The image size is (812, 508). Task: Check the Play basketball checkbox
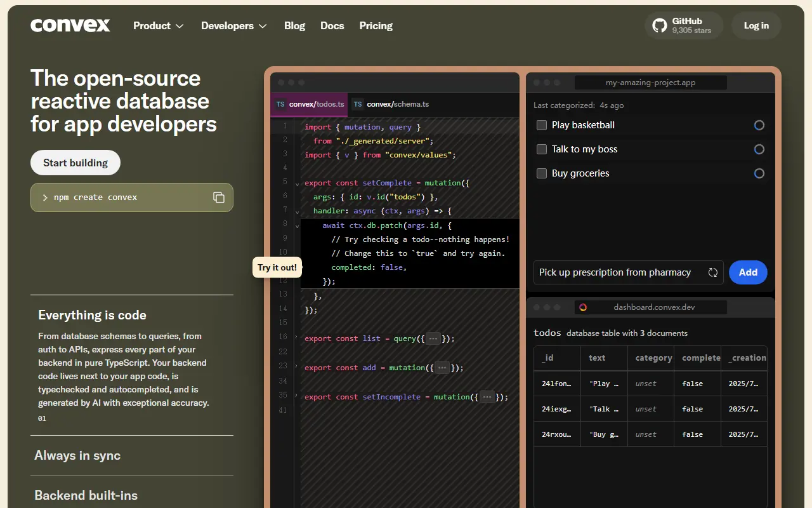pyautogui.click(x=541, y=125)
